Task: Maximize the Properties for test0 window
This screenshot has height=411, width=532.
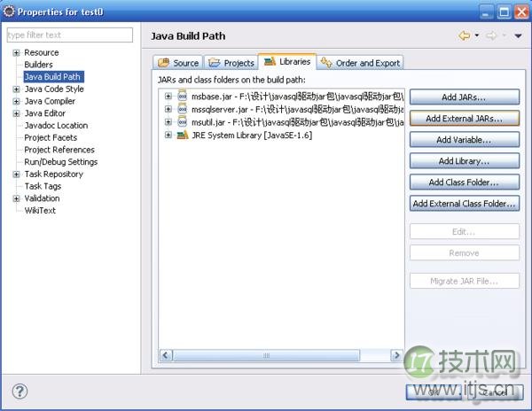Action: coord(504,12)
